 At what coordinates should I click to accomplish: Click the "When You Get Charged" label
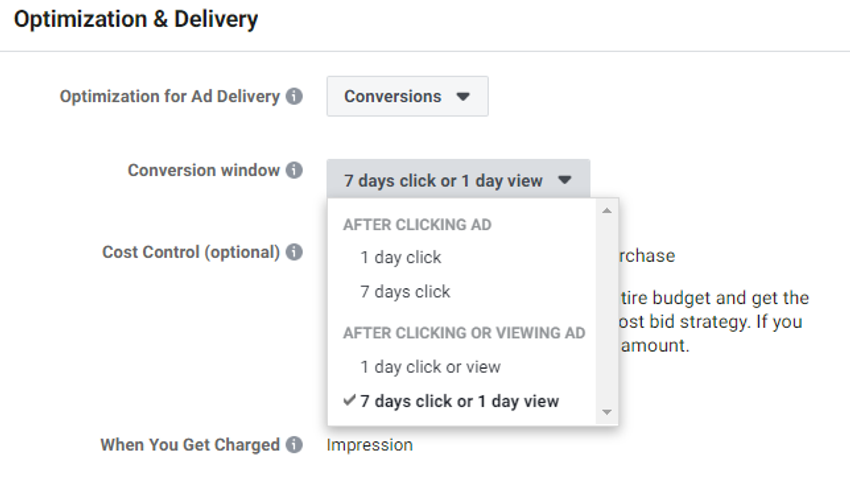190,445
